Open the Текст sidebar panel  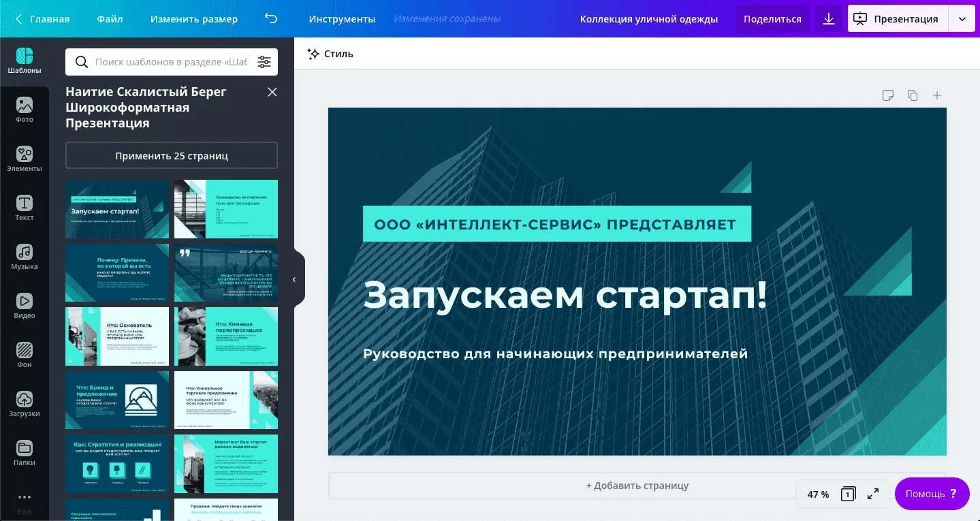[x=25, y=208]
